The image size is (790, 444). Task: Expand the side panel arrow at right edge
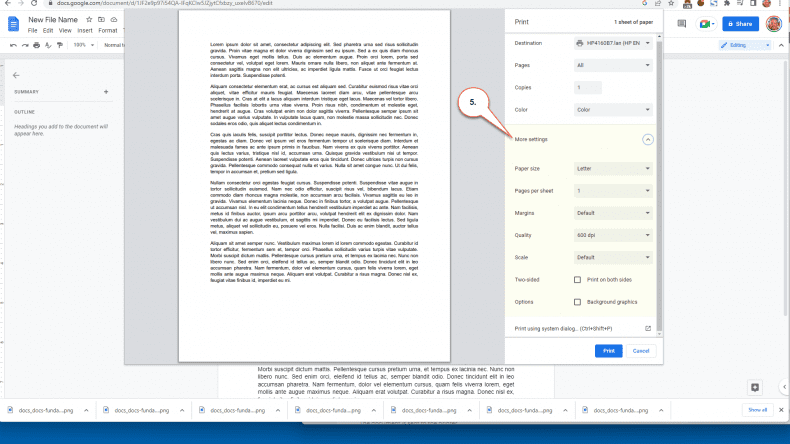click(x=784, y=387)
